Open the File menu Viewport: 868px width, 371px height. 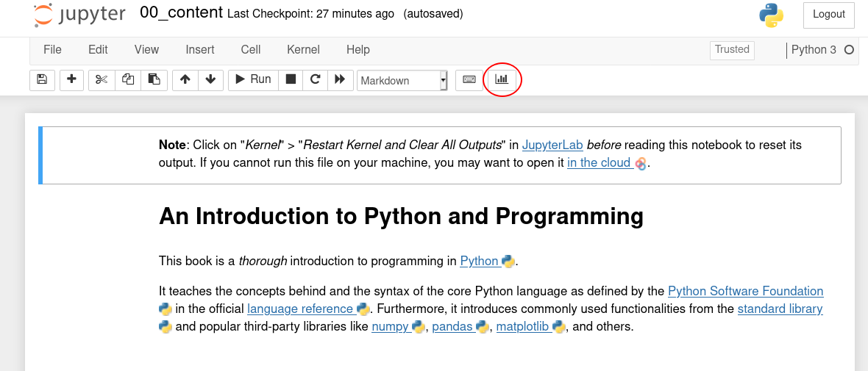(x=52, y=50)
